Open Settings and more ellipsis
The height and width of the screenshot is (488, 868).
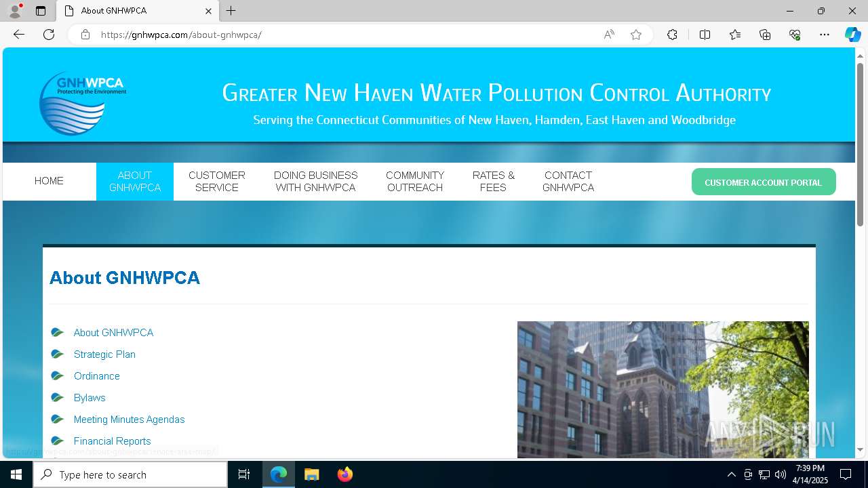pyautogui.click(x=825, y=35)
